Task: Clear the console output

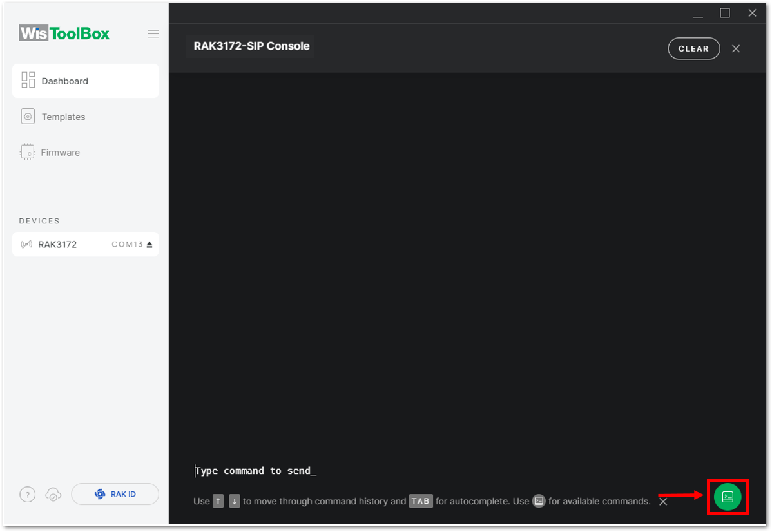Action: (694, 49)
